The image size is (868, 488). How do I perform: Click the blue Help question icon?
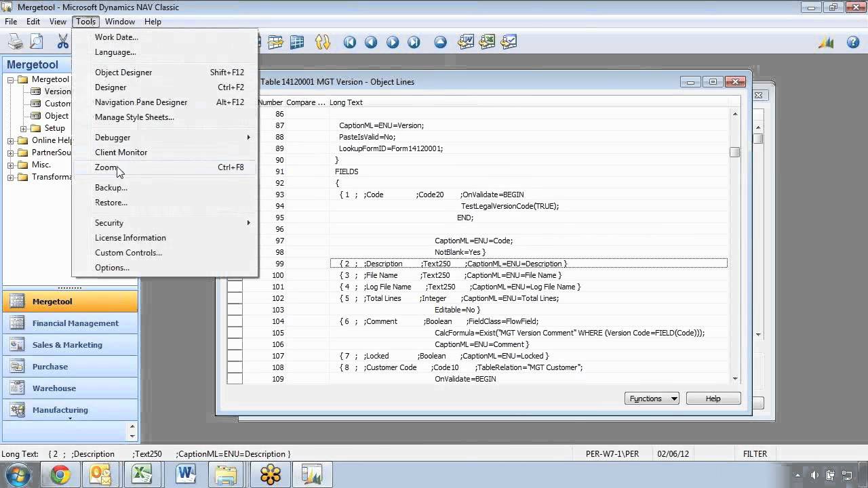[x=853, y=42]
